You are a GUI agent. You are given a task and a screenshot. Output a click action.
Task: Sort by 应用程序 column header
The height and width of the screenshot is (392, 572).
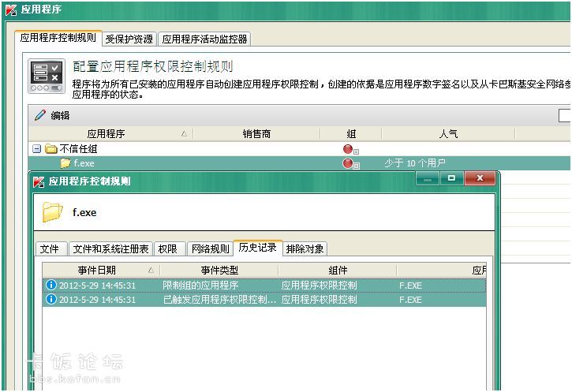[110, 134]
